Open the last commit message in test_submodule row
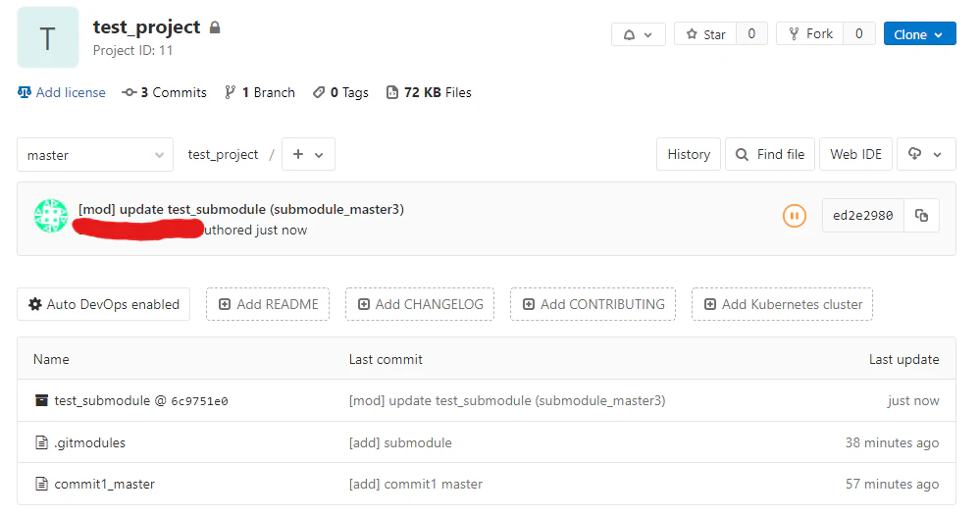This screenshot has width=980, height=517. point(507,400)
